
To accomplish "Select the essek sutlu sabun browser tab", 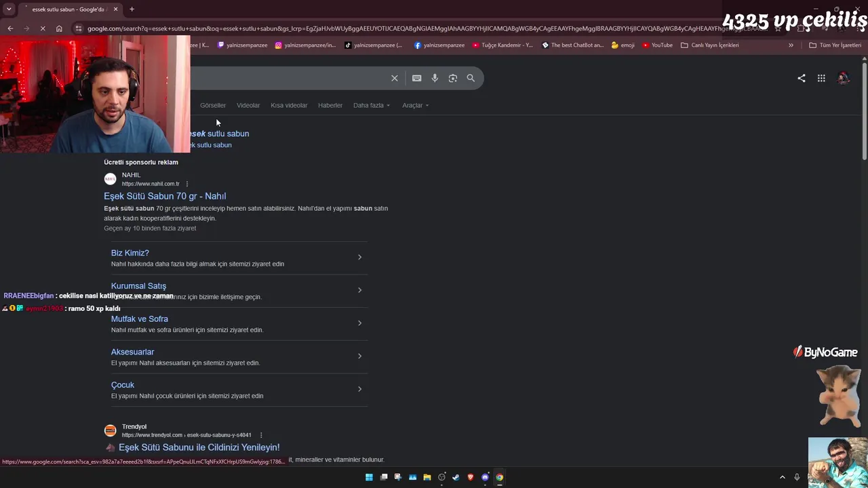I will [70, 9].
